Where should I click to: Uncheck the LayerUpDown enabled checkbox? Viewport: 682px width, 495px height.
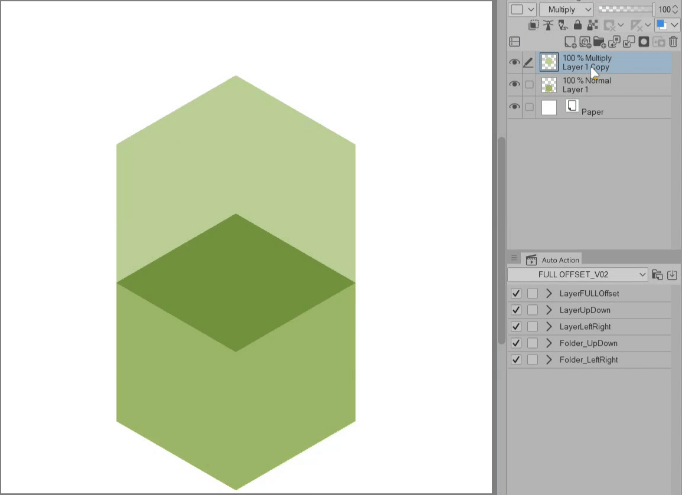tap(516, 310)
